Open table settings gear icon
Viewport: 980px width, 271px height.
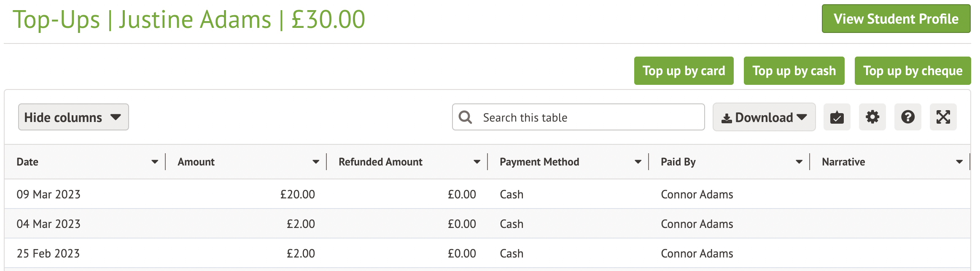coord(872,117)
